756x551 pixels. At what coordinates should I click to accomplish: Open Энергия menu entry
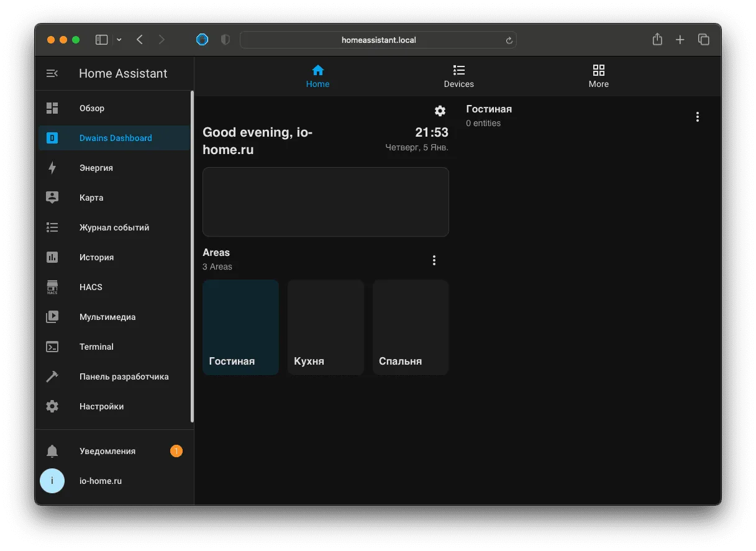[114, 168]
